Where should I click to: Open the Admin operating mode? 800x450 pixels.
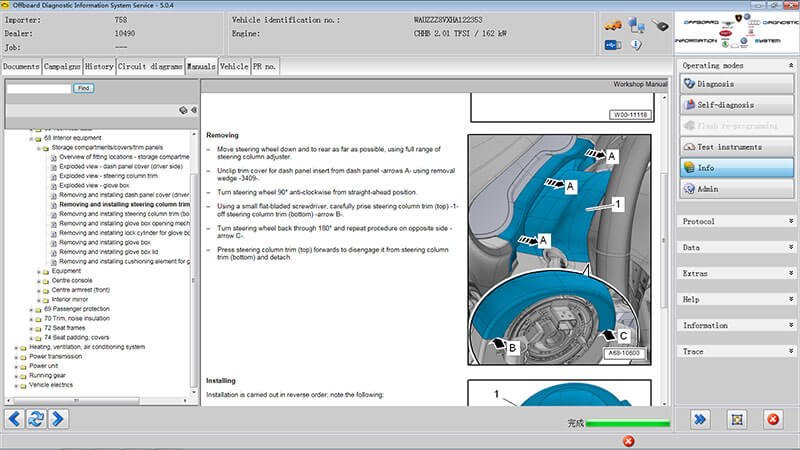737,189
